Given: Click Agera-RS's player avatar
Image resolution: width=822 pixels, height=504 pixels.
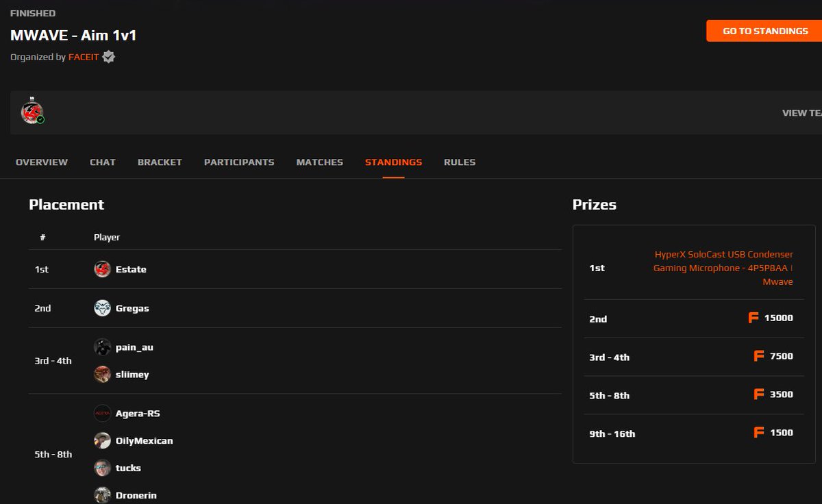Looking at the screenshot, I should pyautogui.click(x=103, y=414).
